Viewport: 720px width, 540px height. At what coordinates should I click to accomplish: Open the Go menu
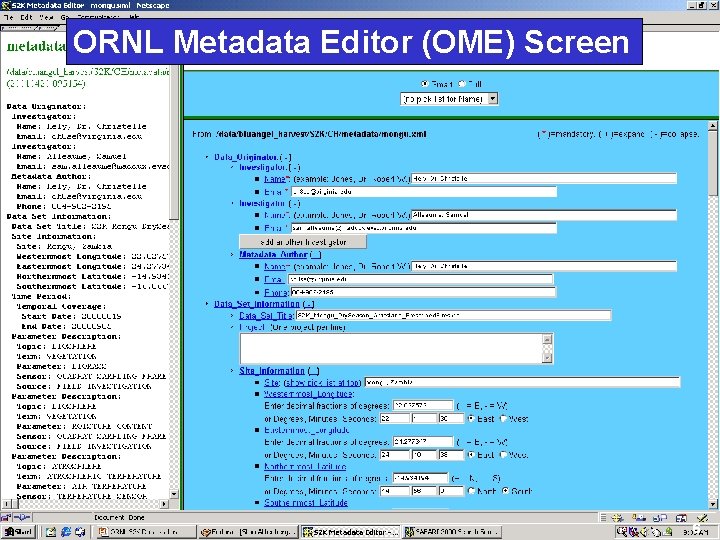[x=64, y=17]
